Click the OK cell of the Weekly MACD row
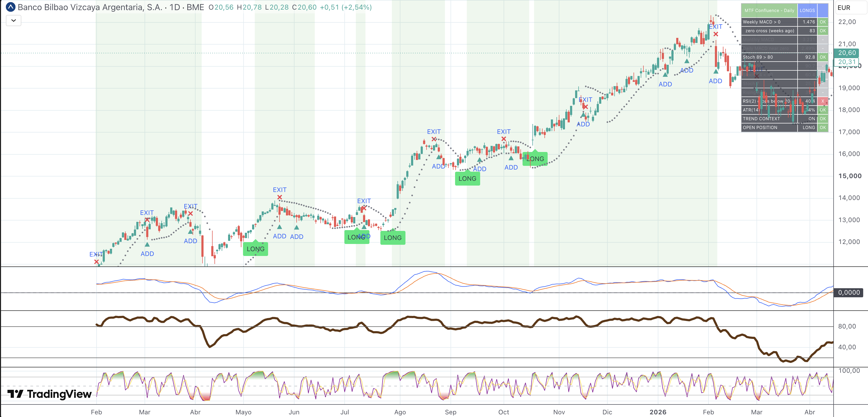Screen dimensions: 868x417 [x=822, y=22]
